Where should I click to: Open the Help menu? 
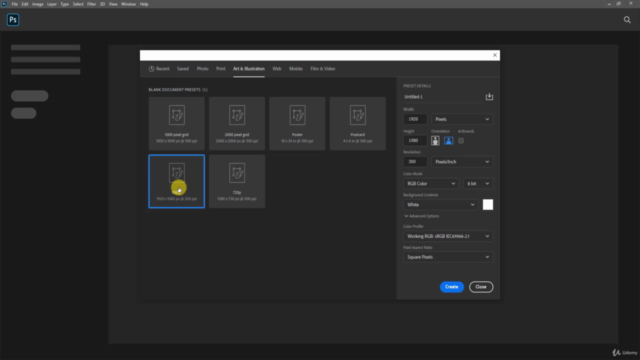click(144, 4)
